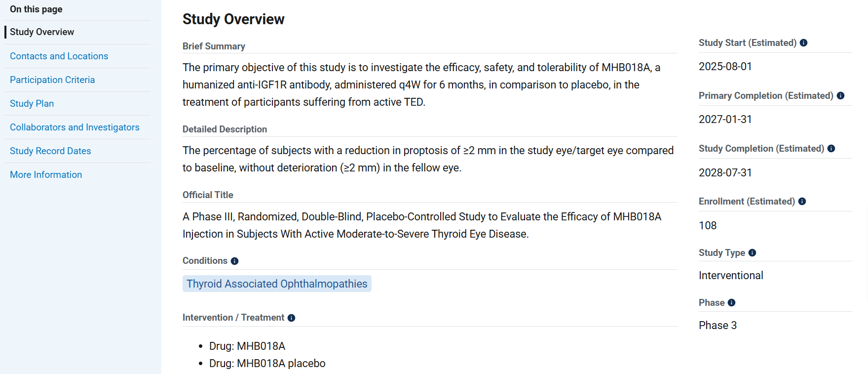
Task: Open Participation Criteria section link
Action: click(52, 80)
